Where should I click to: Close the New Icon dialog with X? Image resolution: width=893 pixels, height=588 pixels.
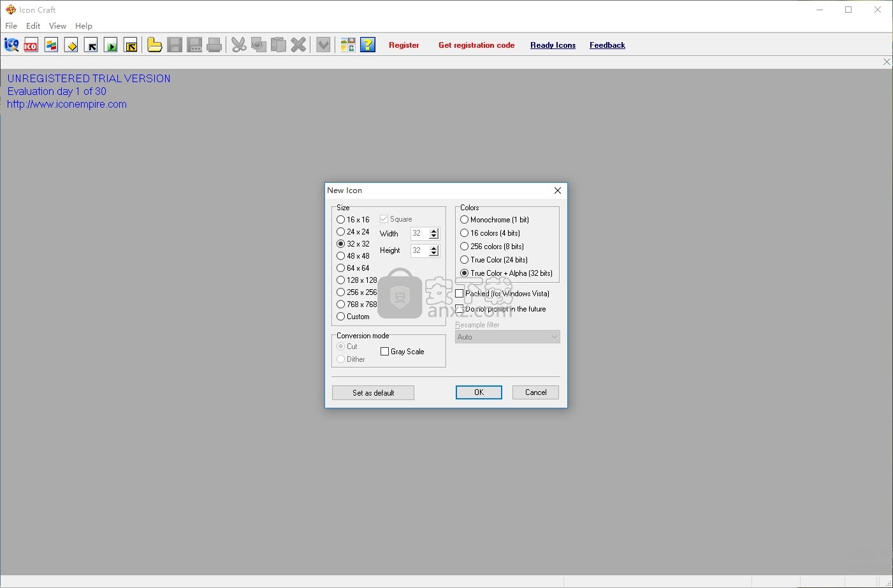point(558,190)
